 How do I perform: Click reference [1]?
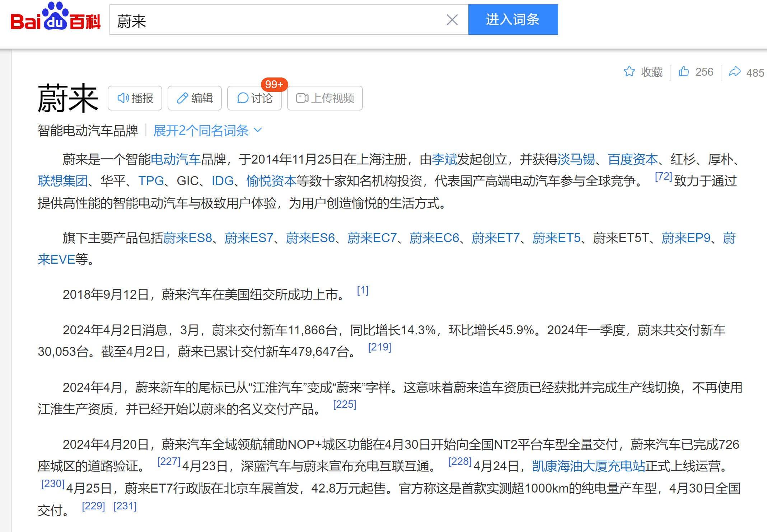363,290
